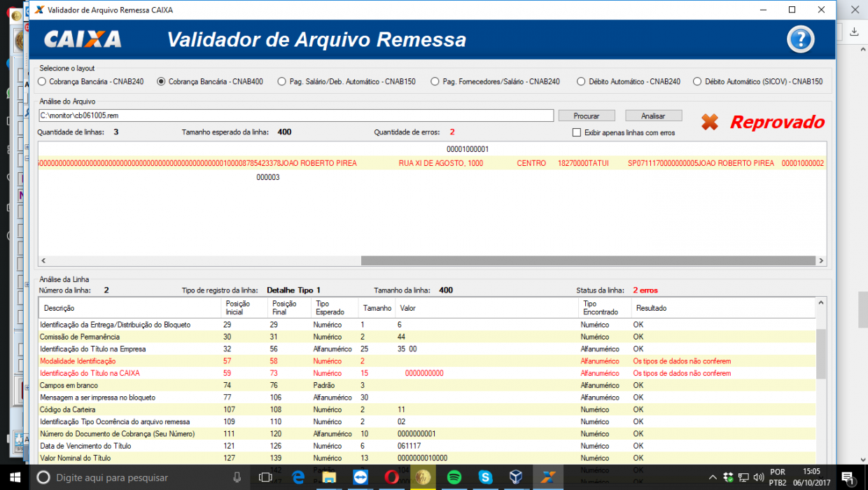Click vertical scrollbar thumb in line table
Viewport: 868px width, 490px height.
coord(821,353)
